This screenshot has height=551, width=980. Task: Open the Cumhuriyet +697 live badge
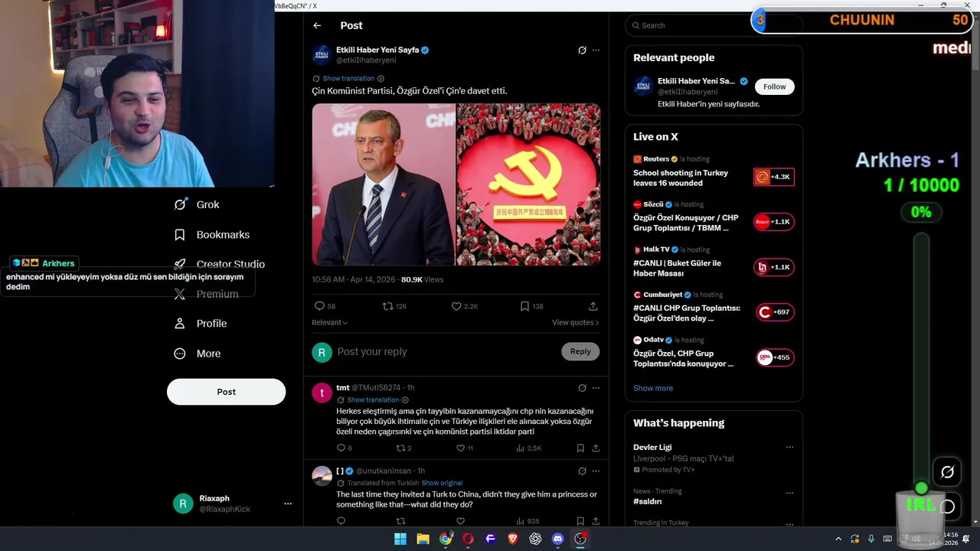pyautogui.click(x=774, y=312)
